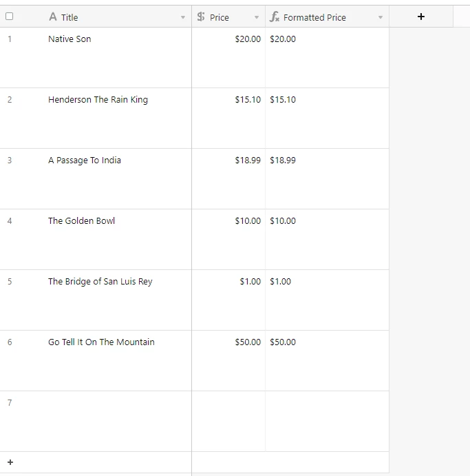470x476 pixels.
Task: Click the $18.99 Price cell
Action: tap(228, 179)
